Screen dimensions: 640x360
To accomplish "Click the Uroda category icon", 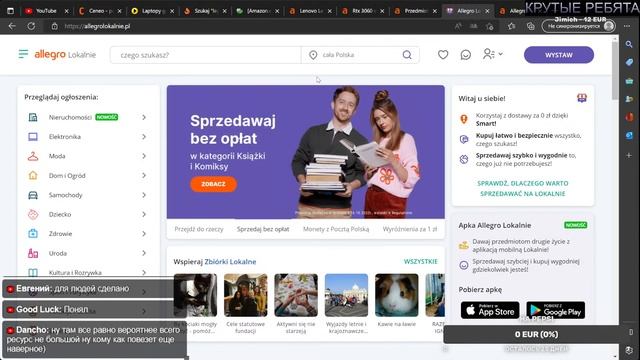I will tap(33, 253).
